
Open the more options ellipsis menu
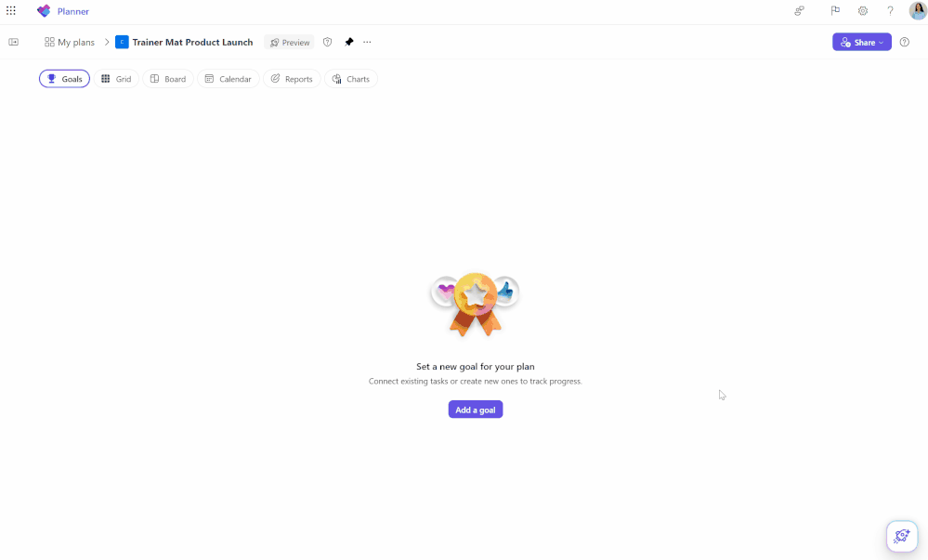pos(367,42)
